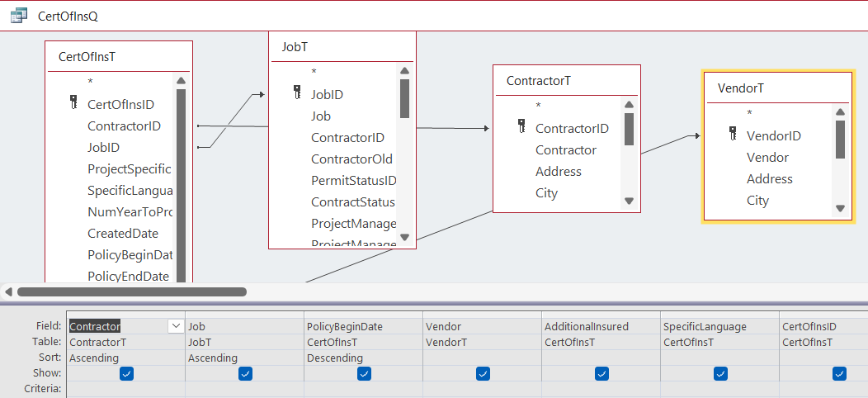Viewport: 868px width, 398px height.
Task: Click the Vendor field cell in the grid
Action: 482,326
